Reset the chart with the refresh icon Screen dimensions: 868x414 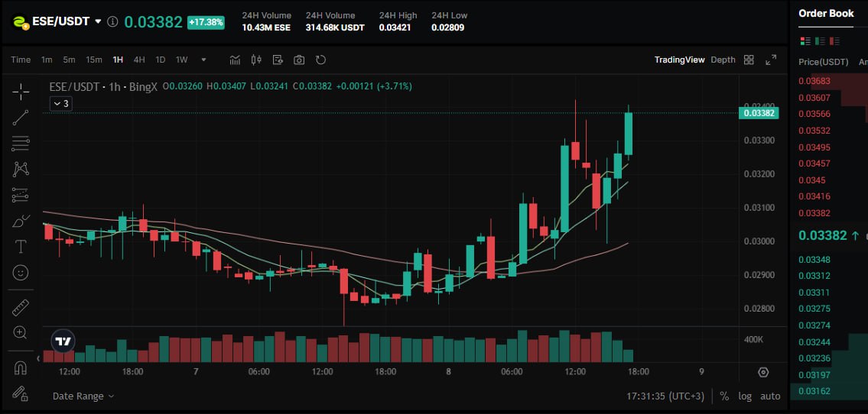(320, 60)
